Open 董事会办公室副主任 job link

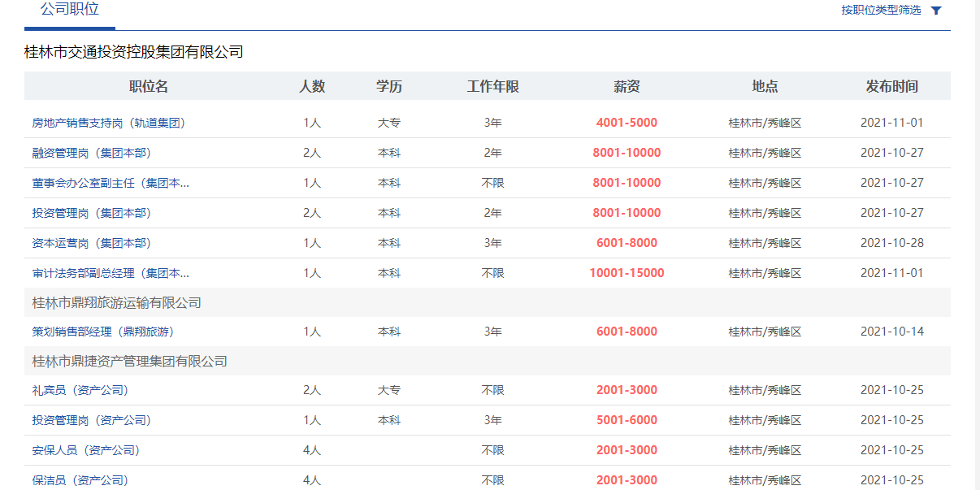point(111,183)
